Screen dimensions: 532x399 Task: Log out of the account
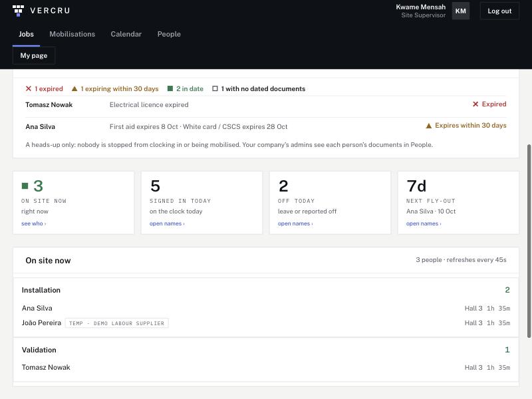(x=499, y=11)
